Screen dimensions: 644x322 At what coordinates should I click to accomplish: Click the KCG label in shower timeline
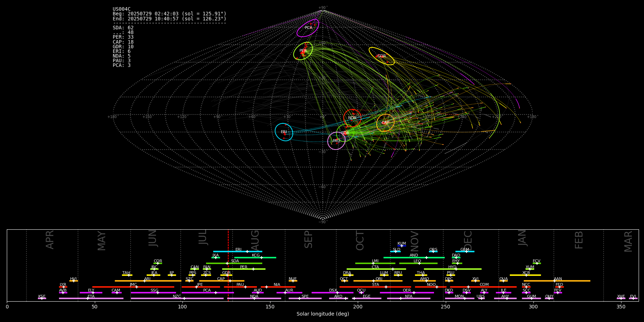(x=256, y=255)
